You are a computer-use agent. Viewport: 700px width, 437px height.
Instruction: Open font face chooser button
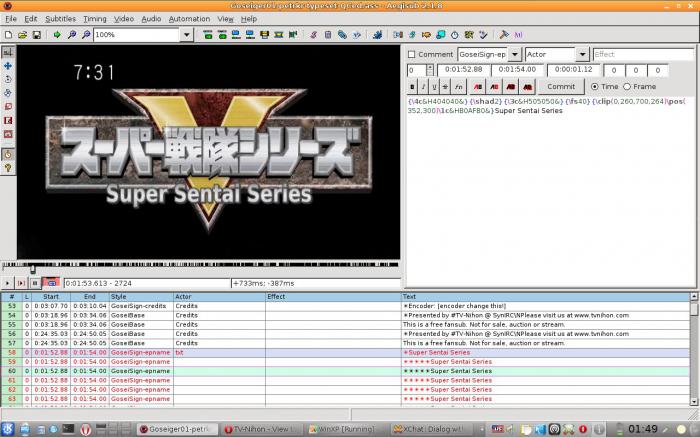(458, 87)
